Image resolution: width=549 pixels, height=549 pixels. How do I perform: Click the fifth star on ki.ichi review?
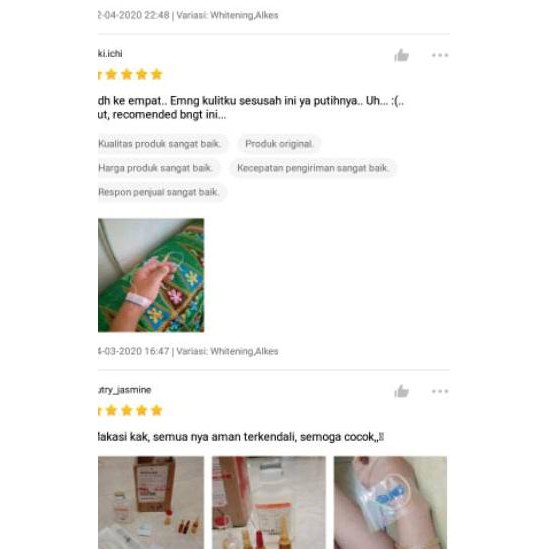[x=157, y=74]
